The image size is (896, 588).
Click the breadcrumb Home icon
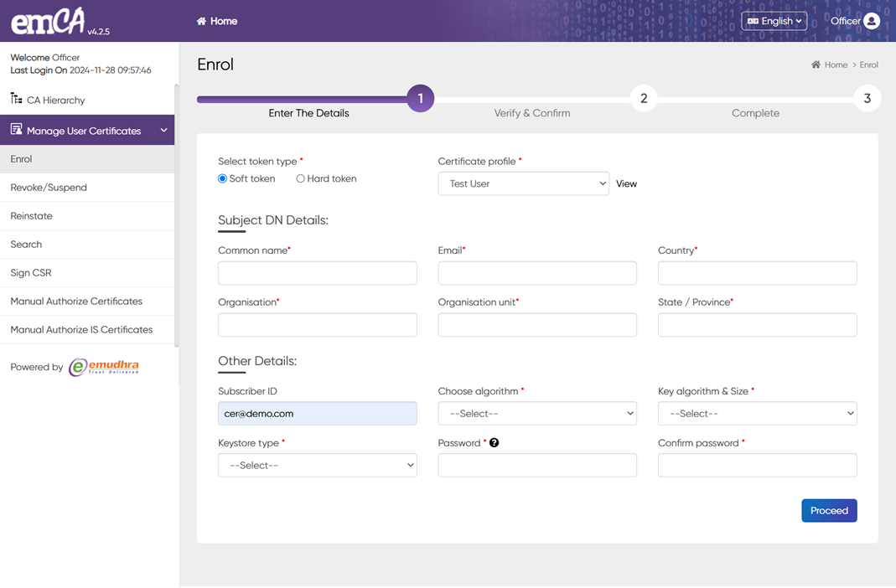tap(816, 64)
